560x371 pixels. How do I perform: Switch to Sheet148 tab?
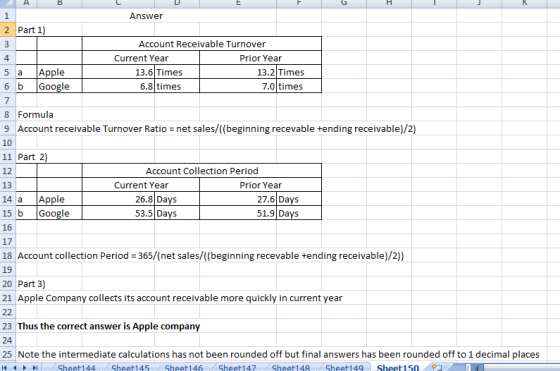[x=291, y=368]
